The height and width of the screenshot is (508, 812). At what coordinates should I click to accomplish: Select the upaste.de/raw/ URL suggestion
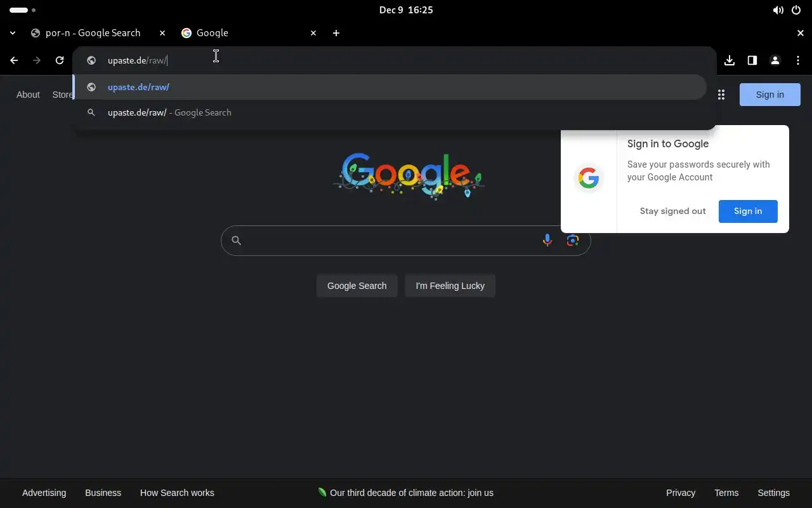click(x=390, y=87)
